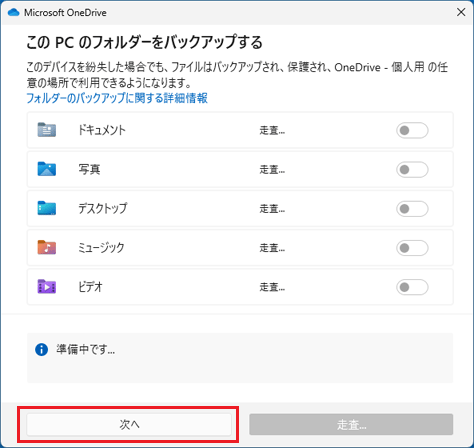Click the Microsoft OneDrive title text
Screen dimensions: 474x448
pos(65,13)
